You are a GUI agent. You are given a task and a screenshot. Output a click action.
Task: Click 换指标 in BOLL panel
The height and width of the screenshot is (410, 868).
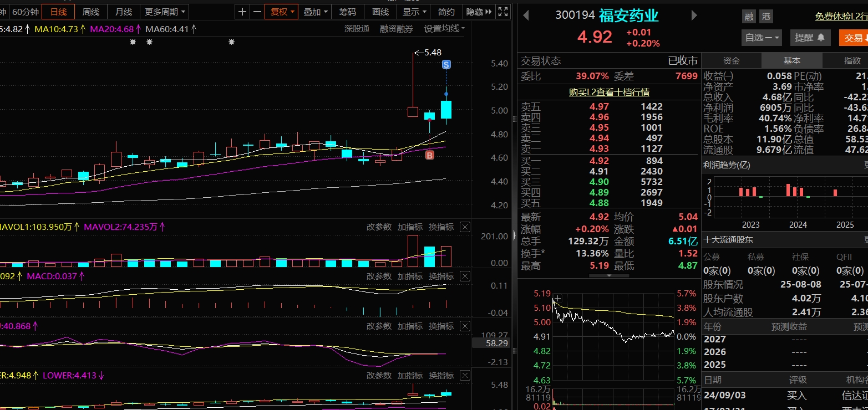point(441,375)
